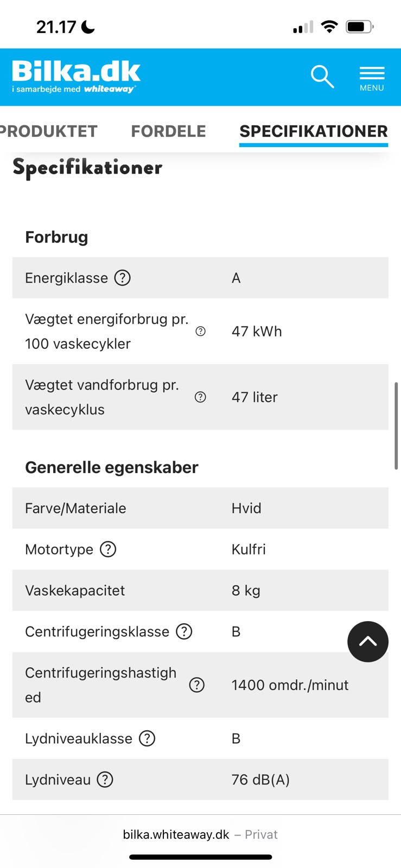Click the page scrollbar indicator

click(397, 426)
